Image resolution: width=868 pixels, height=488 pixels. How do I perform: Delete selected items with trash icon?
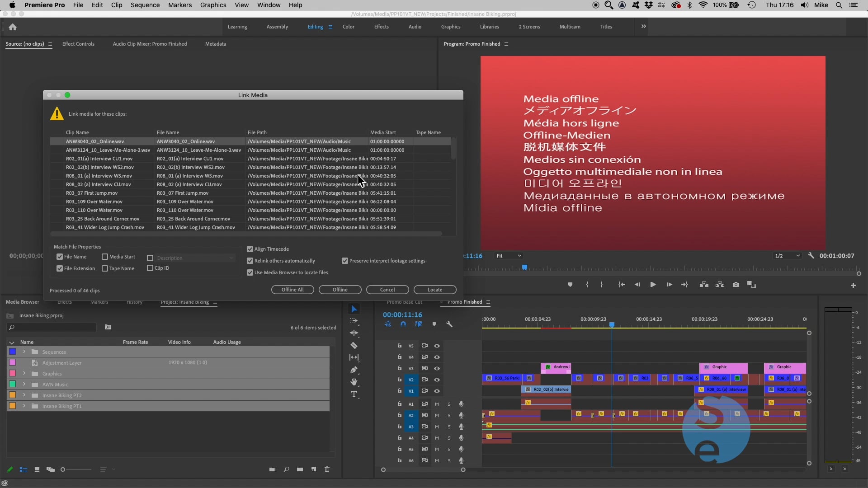coord(327,469)
